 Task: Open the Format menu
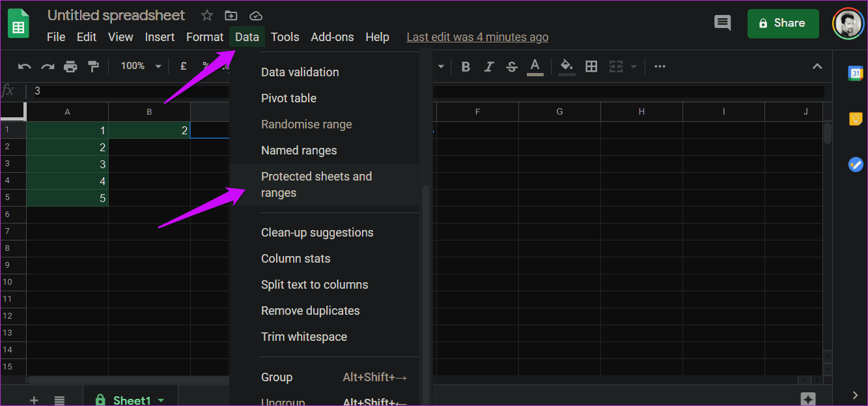pyautogui.click(x=204, y=37)
